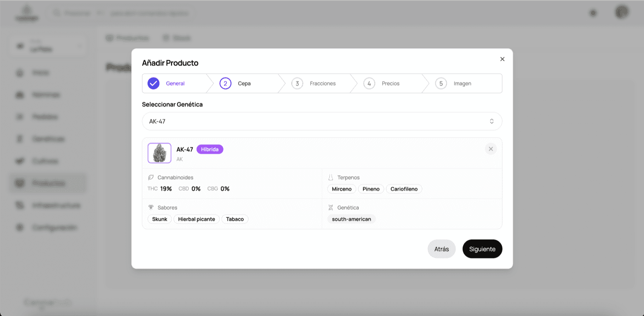Click the AK-47 bud thumbnail image

pyautogui.click(x=160, y=153)
